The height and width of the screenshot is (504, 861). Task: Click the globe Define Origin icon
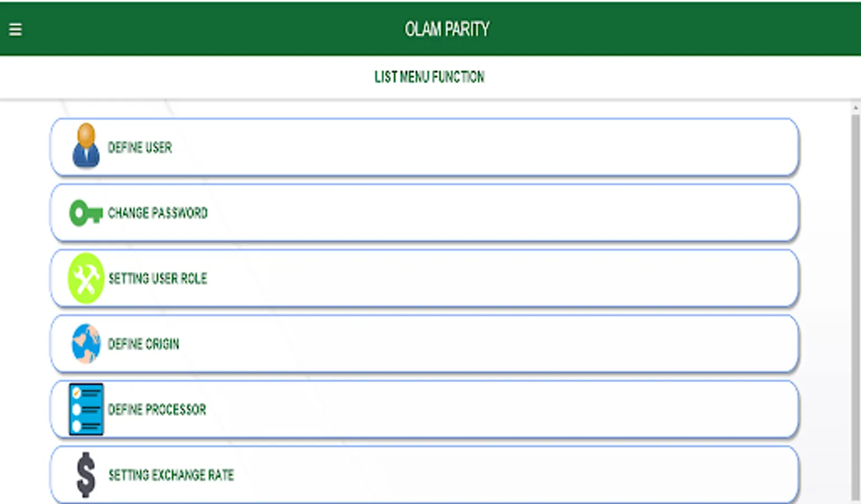click(86, 343)
